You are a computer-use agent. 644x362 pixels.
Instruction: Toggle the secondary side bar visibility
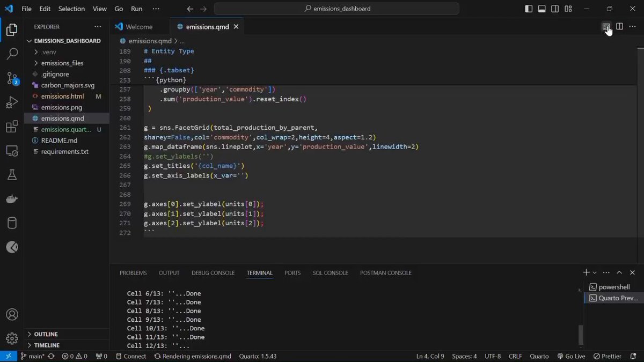[x=555, y=9]
